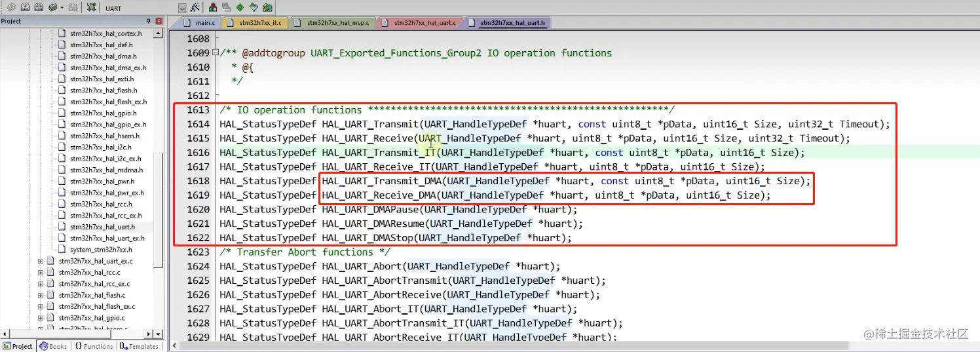Image resolution: width=980 pixels, height=352 pixels.
Task: Collapse the comment fold marker at line 1609
Action: 216,53
